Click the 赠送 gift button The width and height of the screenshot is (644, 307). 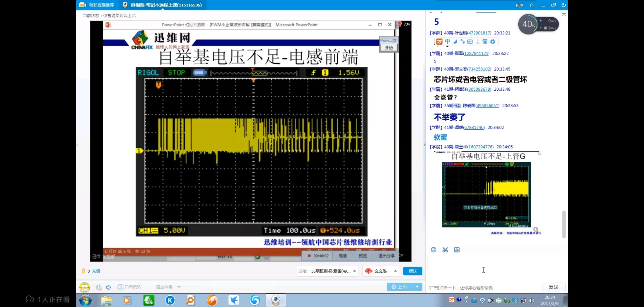click(412, 271)
